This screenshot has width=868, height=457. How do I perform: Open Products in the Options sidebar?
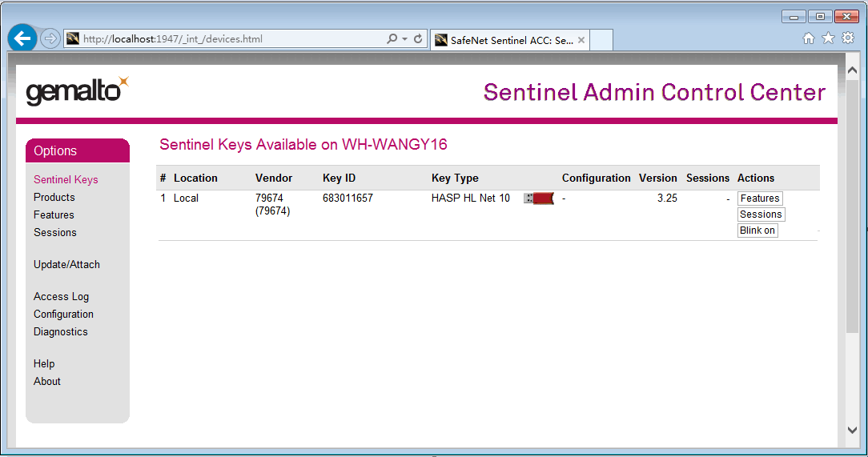click(54, 197)
